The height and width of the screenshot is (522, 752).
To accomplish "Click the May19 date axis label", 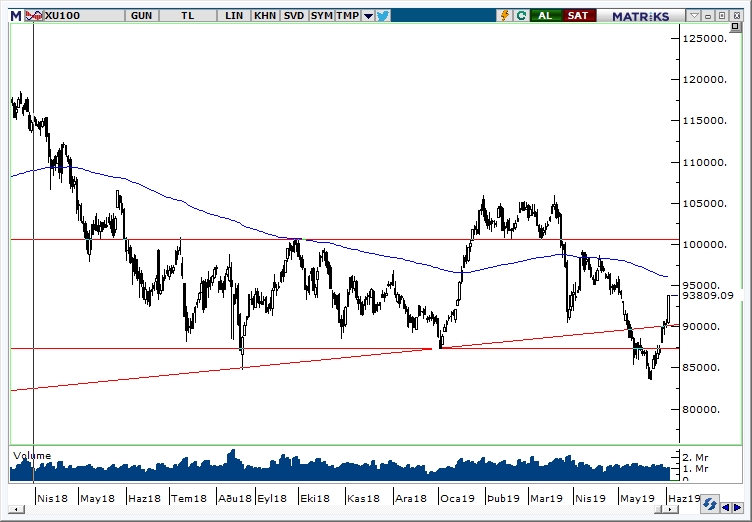I will [637, 498].
